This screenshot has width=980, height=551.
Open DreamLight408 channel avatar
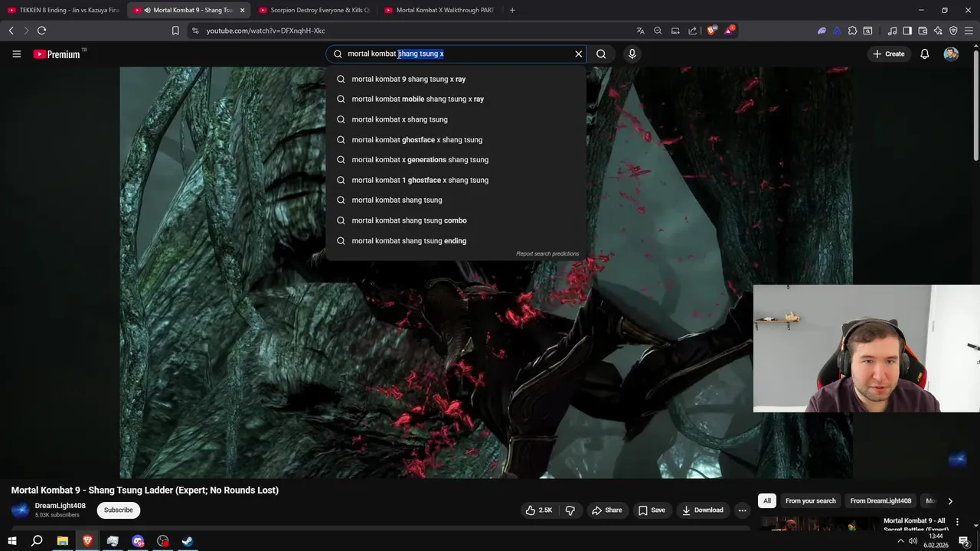point(20,510)
